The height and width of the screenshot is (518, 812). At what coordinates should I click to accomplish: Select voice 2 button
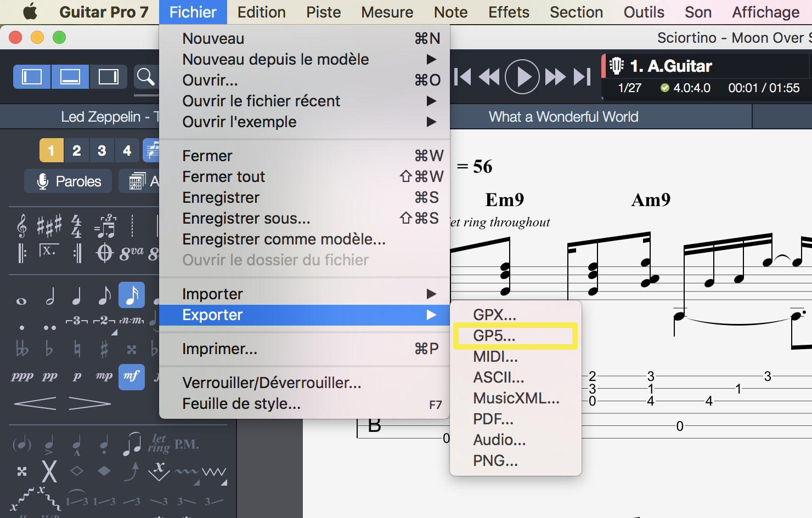[77, 150]
